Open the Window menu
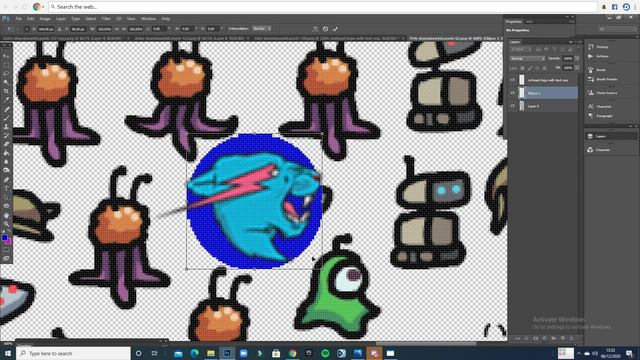 pyautogui.click(x=149, y=19)
